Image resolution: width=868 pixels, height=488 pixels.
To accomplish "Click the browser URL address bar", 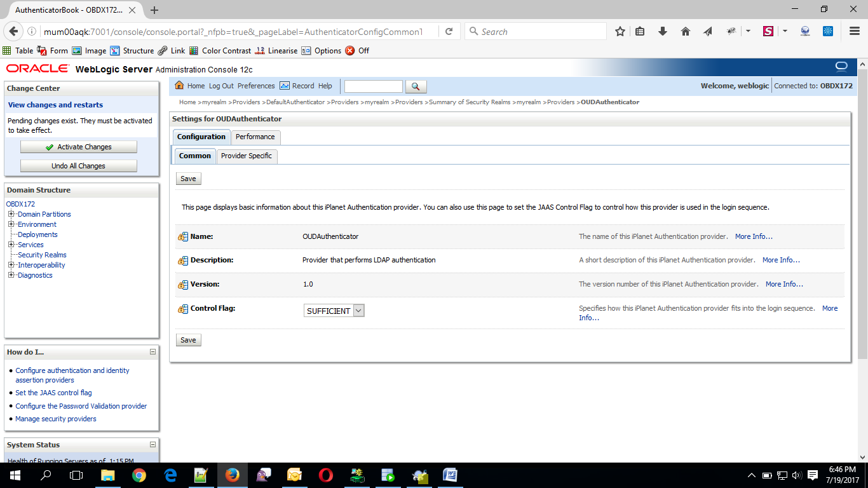I will pyautogui.click(x=233, y=31).
